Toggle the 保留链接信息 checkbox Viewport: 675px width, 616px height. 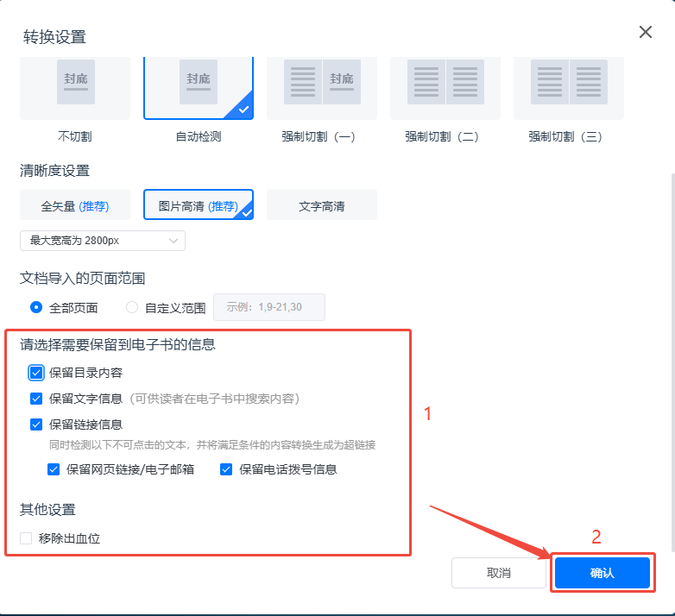(36, 424)
